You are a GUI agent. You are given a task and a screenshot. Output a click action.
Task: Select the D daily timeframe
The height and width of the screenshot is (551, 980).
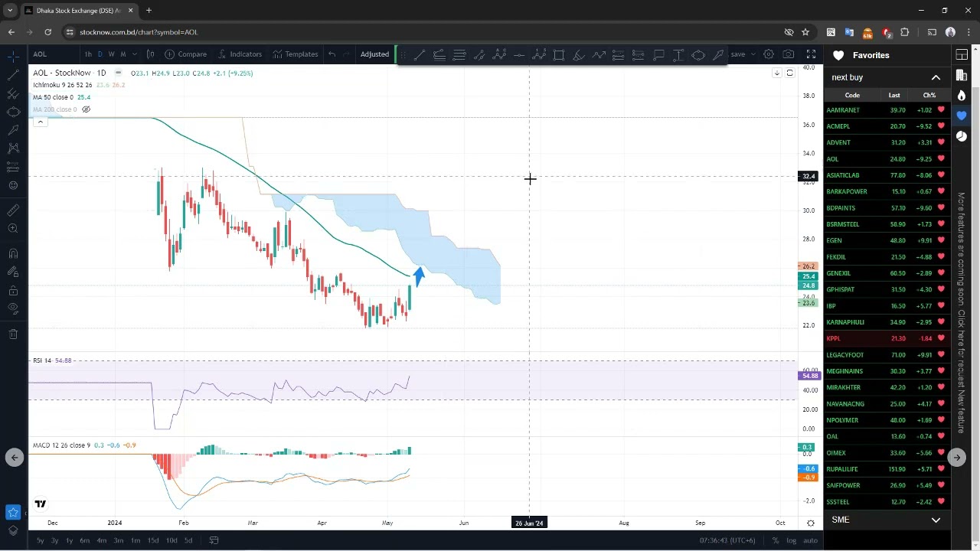click(x=100, y=54)
